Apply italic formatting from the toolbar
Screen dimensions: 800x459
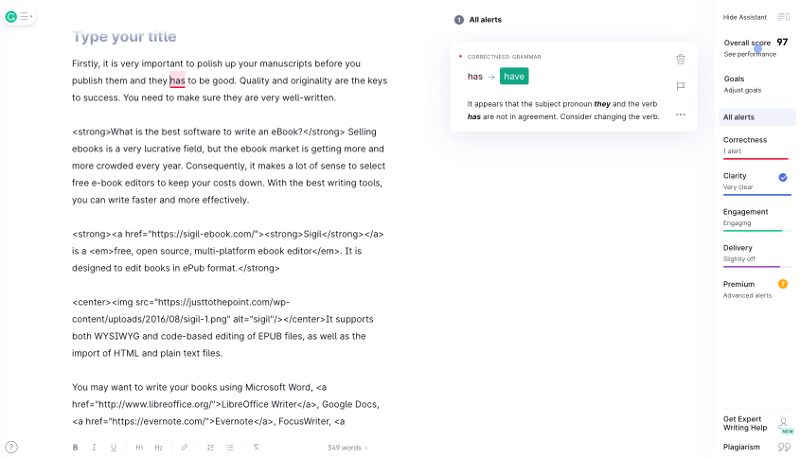[94, 447]
